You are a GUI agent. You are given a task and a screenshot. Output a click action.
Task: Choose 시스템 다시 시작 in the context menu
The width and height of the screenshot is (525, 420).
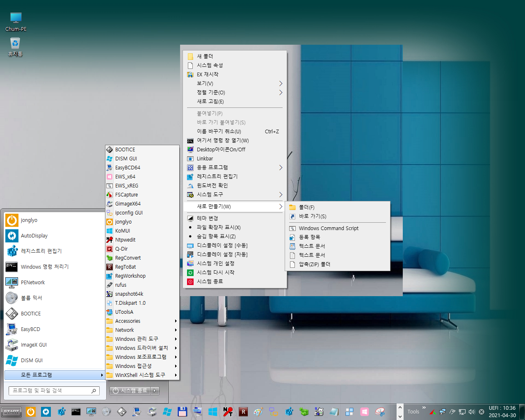click(235, 272)
